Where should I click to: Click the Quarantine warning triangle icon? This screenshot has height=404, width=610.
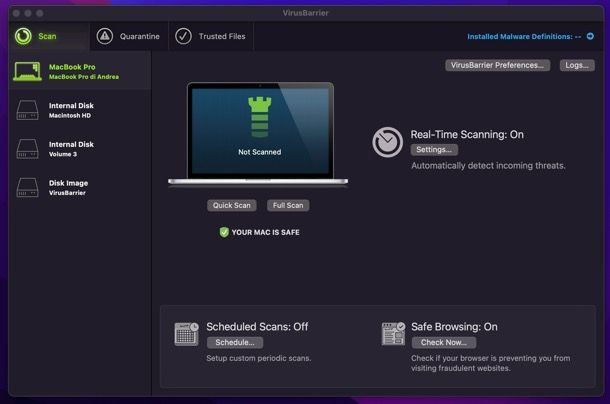(x=105, y=36)
